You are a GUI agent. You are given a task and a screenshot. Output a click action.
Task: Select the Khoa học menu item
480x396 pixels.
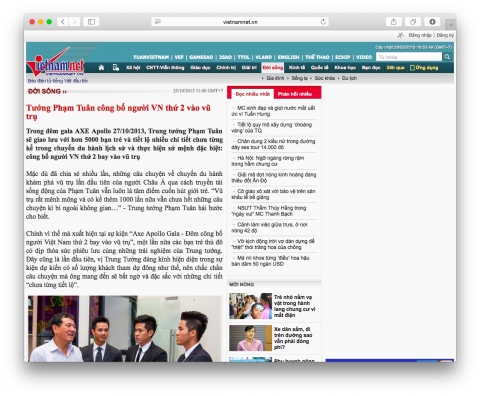coord(345,68)
